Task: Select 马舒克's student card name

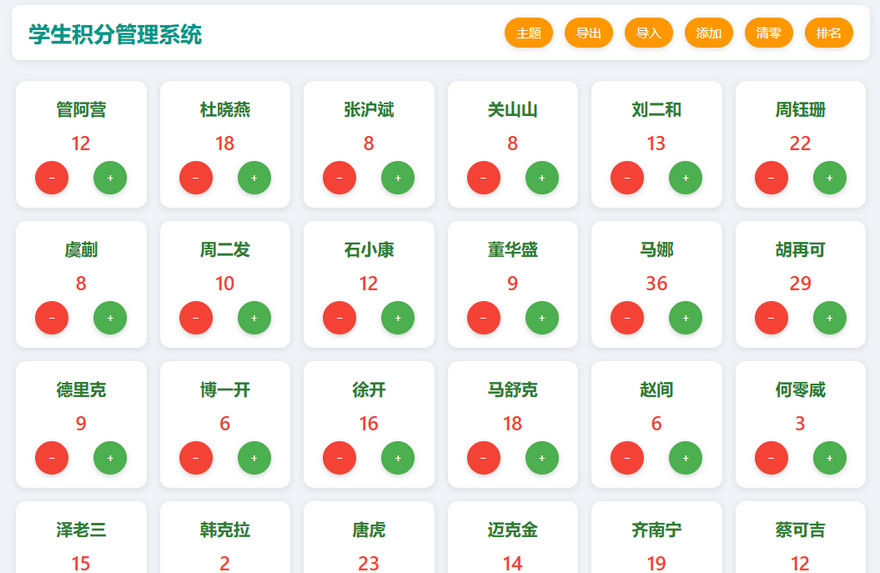Action: coord(512,390)
